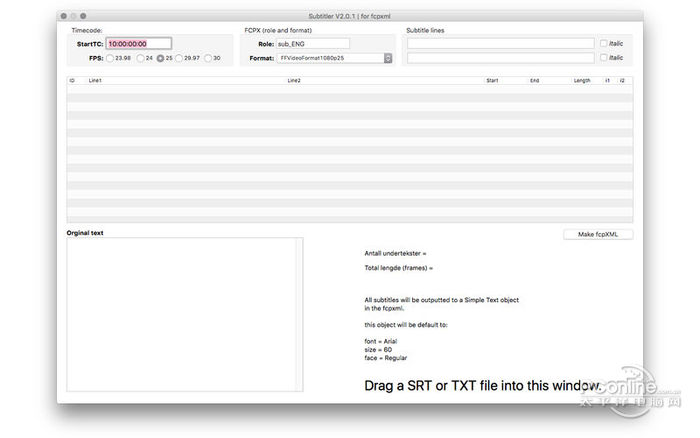Click the Role input field

(313, 44)
